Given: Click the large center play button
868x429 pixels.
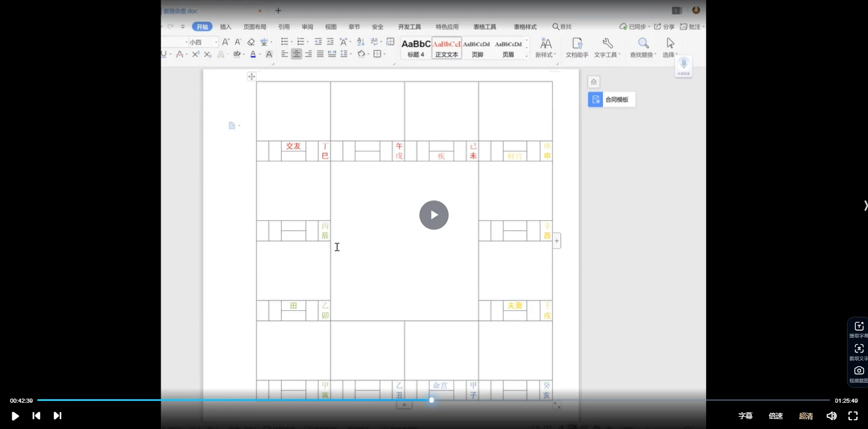Looking at the screenshot, I should pyautogui.click(x=433, y=215).
